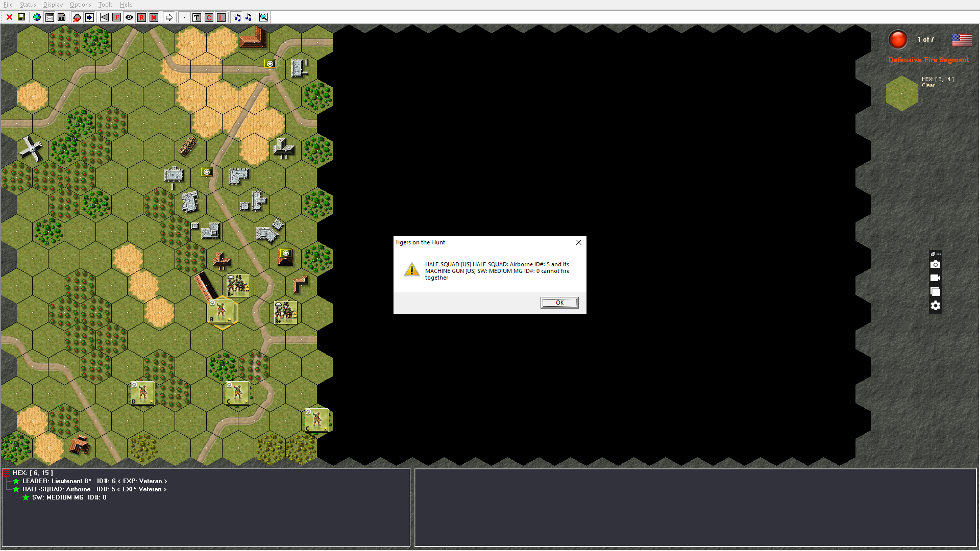Click the save game floppy disk icon
The height and width of the screenshot is (551, 980).
coord(21,17)
